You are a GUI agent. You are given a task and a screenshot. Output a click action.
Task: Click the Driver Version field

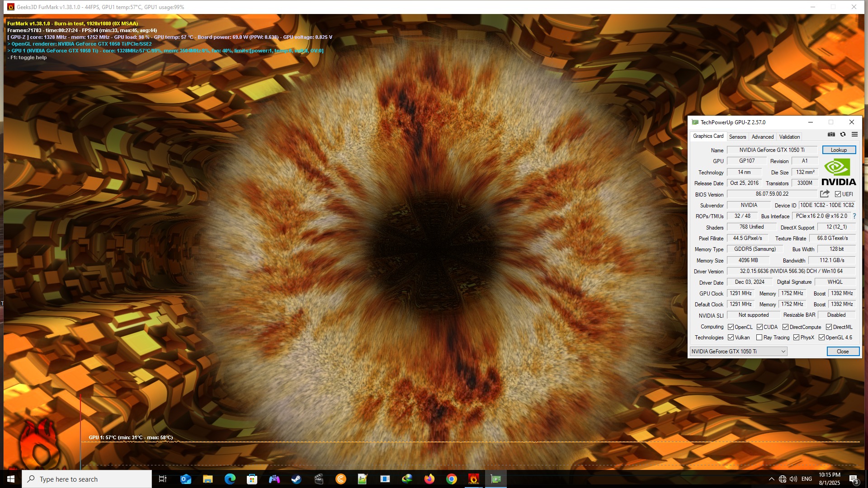click(791, 271)
